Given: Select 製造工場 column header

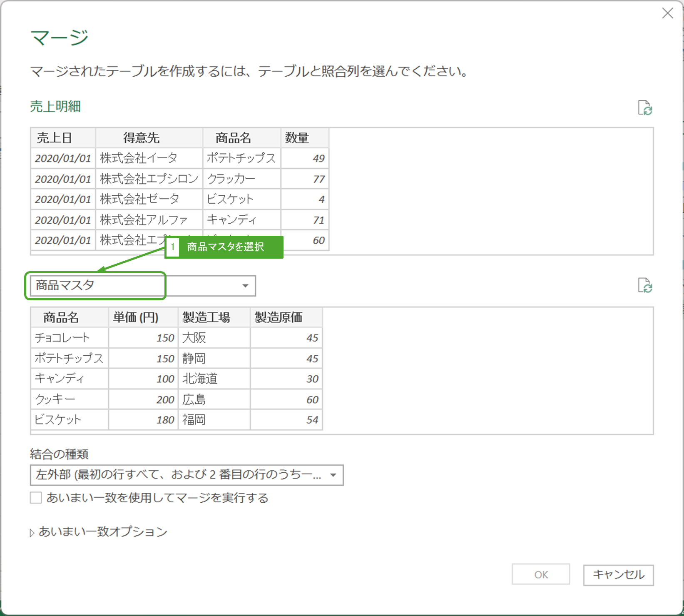Looking at the screenshot, I should coord(206,317).
